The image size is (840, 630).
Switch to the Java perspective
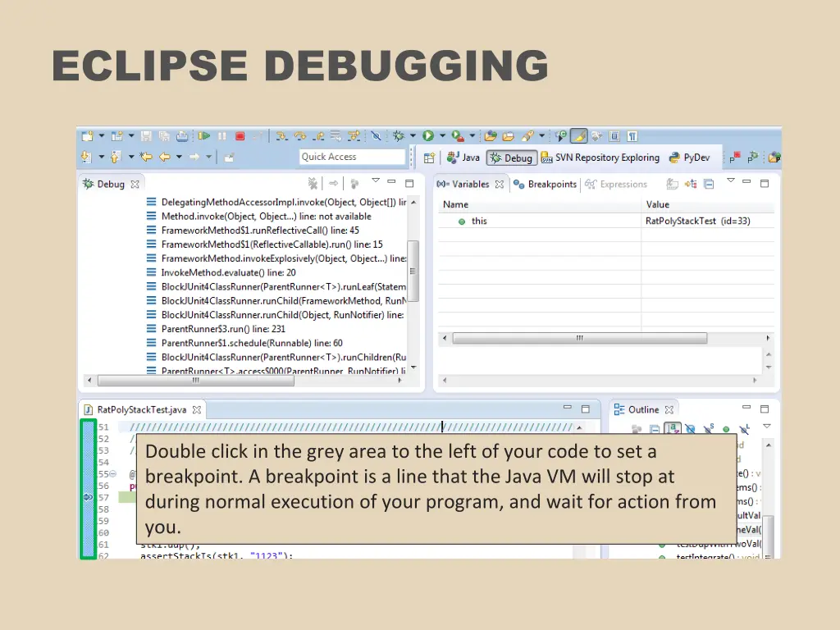[x=463, y=157]
